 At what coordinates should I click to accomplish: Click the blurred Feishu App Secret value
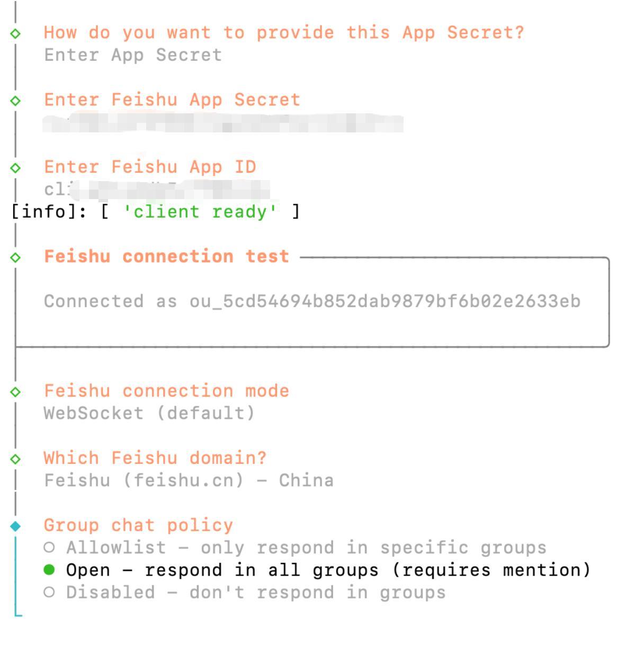point(222,123)
